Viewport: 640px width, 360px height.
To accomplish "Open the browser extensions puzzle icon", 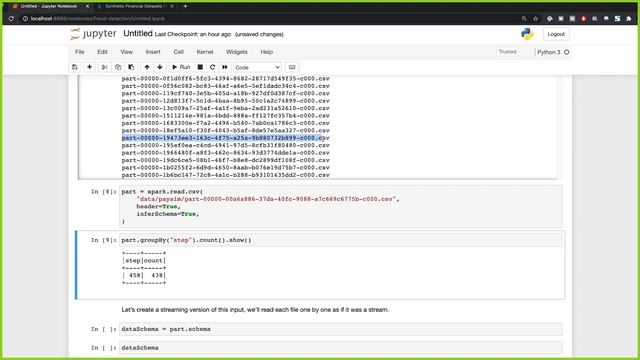I will [x=629, y=18].
